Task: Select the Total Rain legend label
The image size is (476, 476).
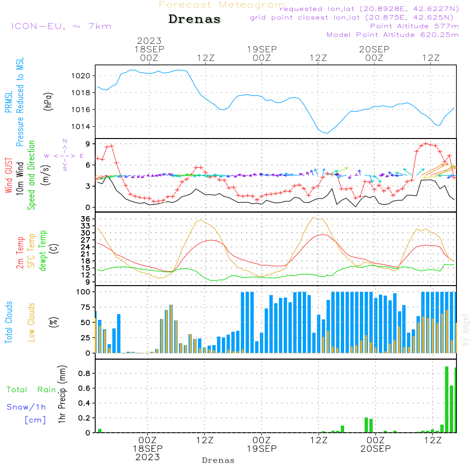Action: pos(31,390)
